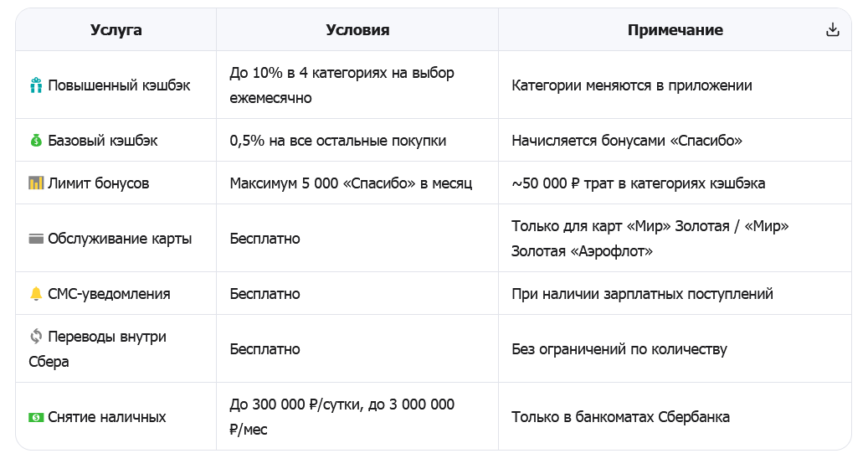Click the cell При наличии зарплатных поступлений
This screenshot has height=474, width=868.
675,294
